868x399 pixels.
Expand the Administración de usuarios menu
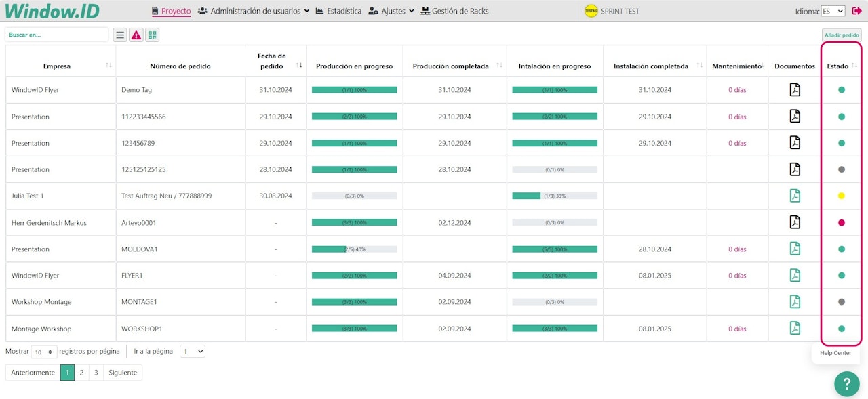point(253,12)
